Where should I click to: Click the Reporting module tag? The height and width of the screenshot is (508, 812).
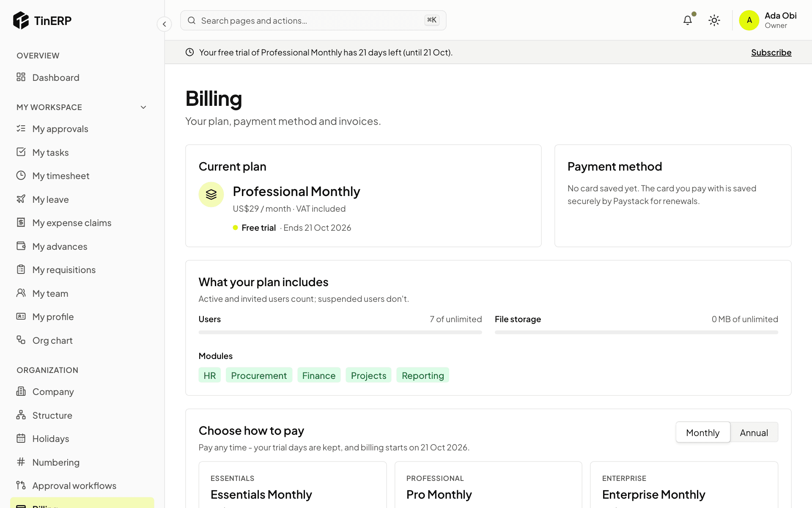pyautogui.click(x=422, y=375)
